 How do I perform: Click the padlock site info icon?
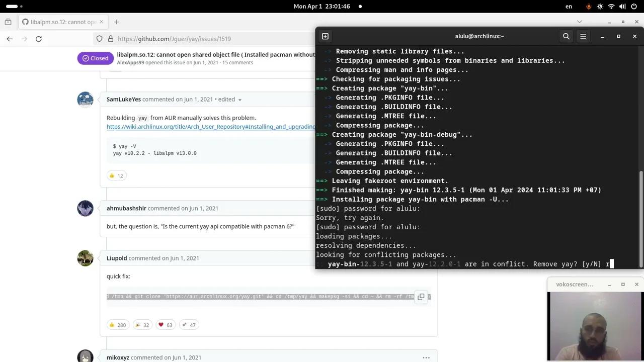tap(110, 39)
